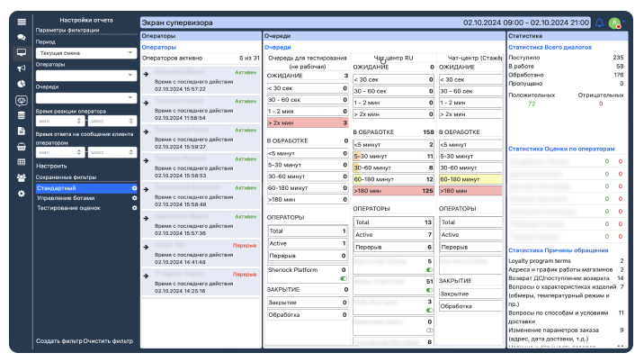Screen dimensions: 644x362
Task: Open settings gear for Тестирование оценок filter
Action: (x=134, y=208)
